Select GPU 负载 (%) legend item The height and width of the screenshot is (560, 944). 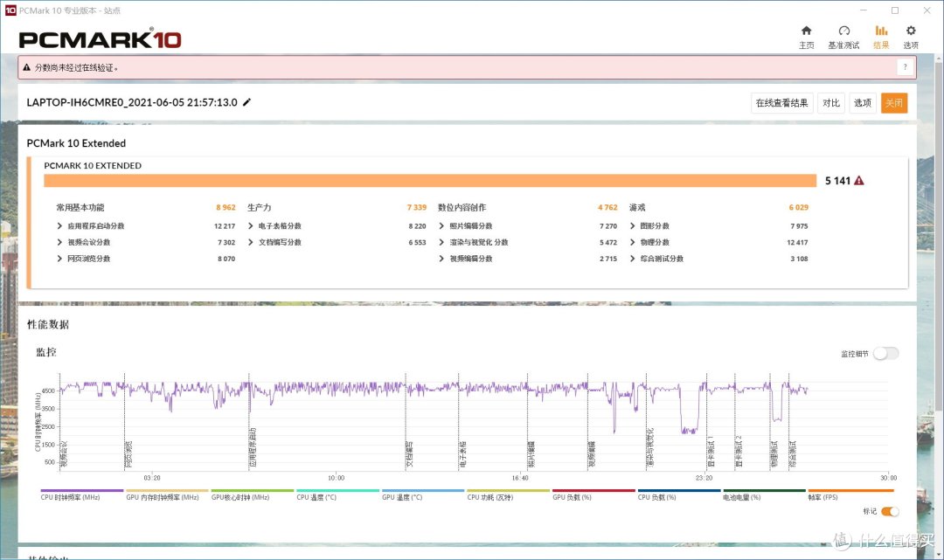pyautogui.click(x=593, y=494)
